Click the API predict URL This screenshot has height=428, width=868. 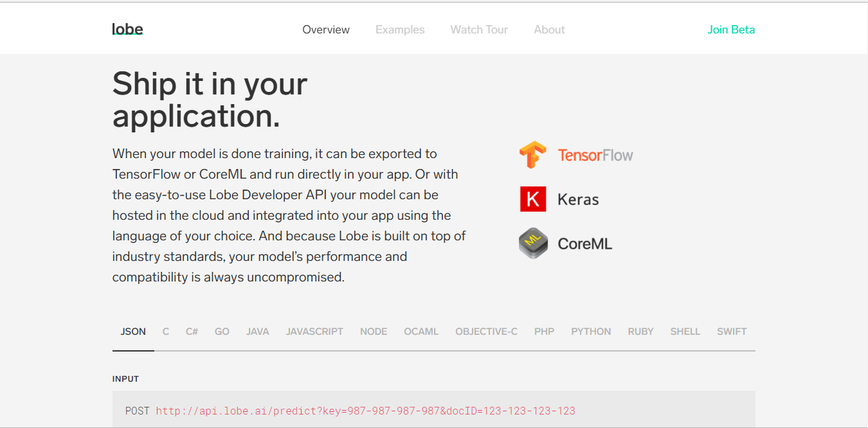point(365,411)
